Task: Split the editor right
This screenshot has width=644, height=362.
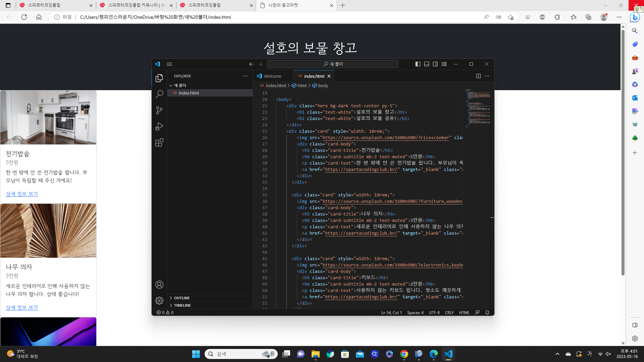Action: click(x=478, y=76)
